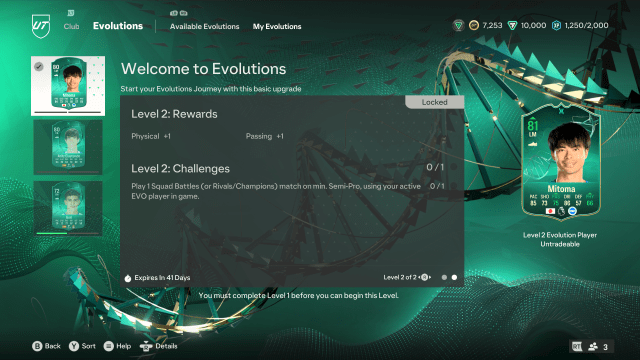640x360 pixels.
Task: Click the Premier League icon on Mitoma card
Action: 561,211
